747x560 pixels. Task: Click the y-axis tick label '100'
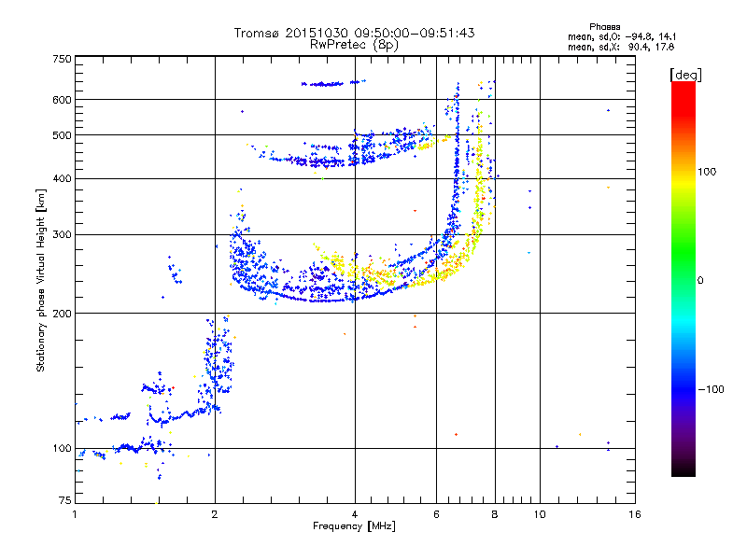pyautogui.click(x=62, y=449)
